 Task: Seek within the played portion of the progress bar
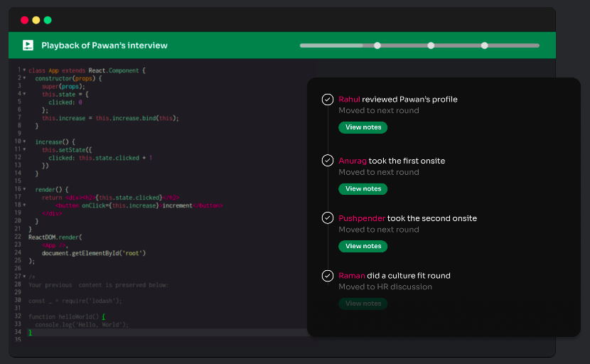331,45
